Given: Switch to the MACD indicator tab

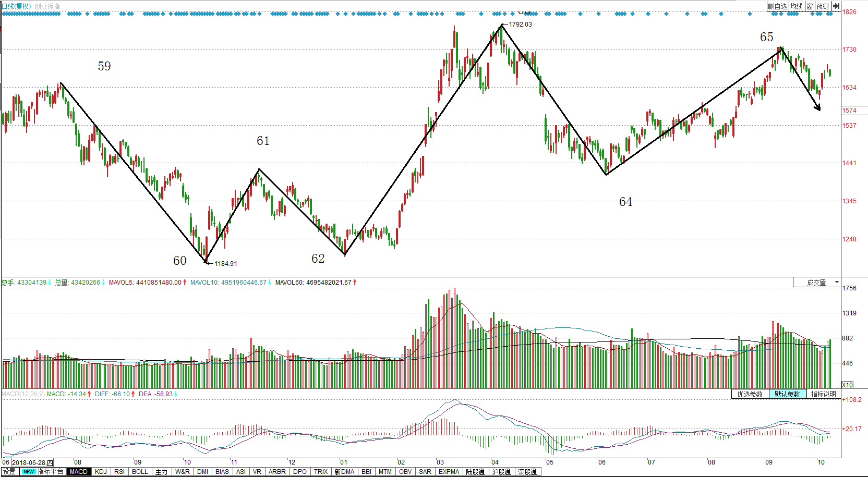Looking at the screenshot, I should (79, 471).
